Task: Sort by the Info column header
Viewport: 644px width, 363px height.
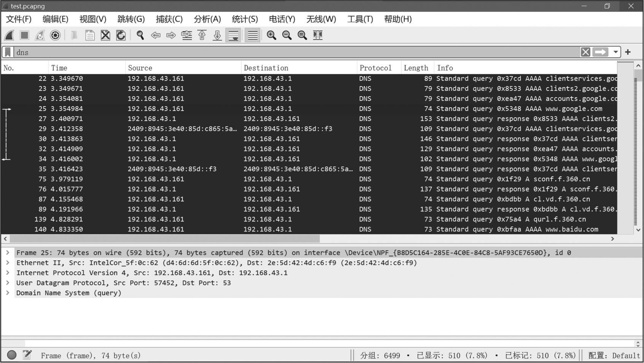Action: [525, 68]
